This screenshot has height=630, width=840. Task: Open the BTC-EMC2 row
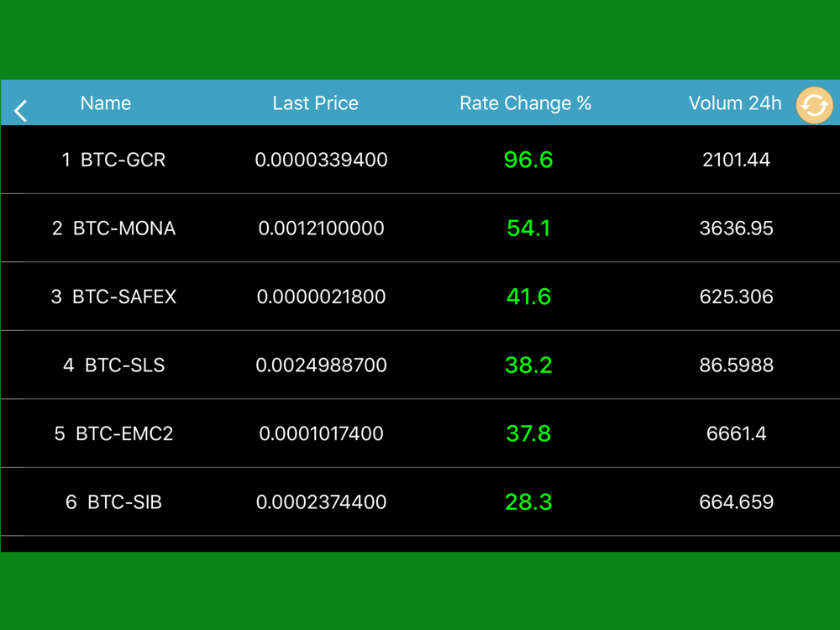420,433
